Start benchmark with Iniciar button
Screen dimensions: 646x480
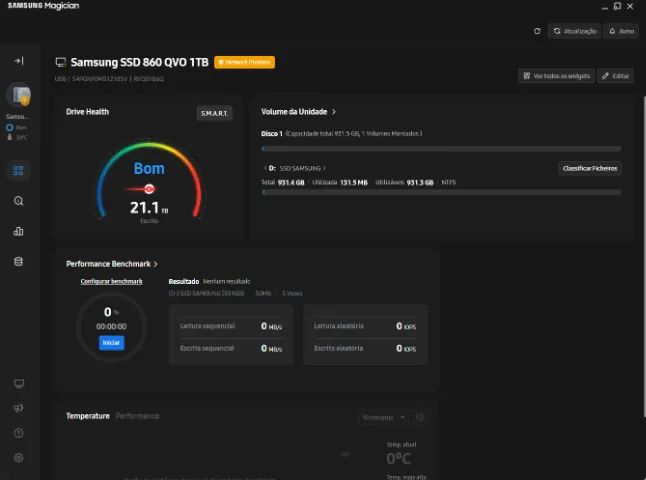click(x=111, y=343)
